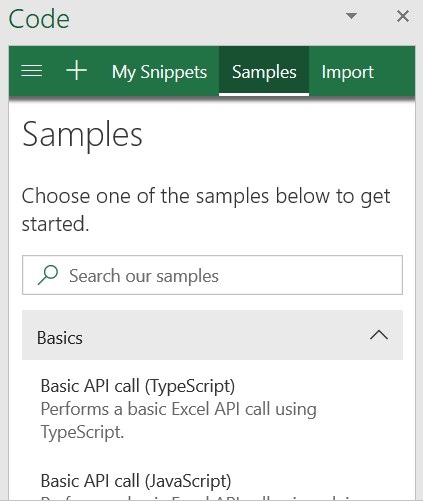Select the Samples tab
Screen dimensions: 423x501
[x=264, y=71]
